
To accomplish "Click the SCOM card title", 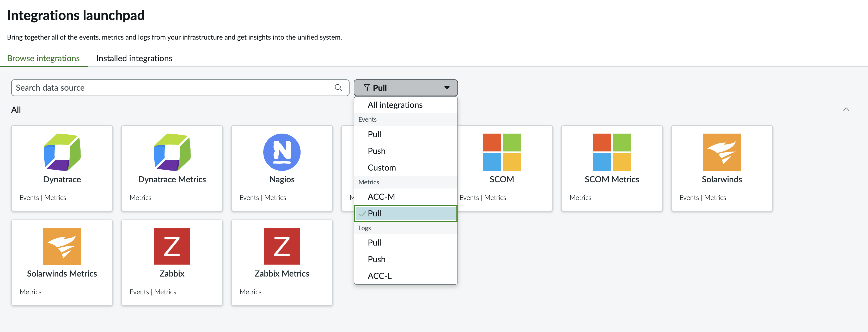I will (x=502, y=179).
